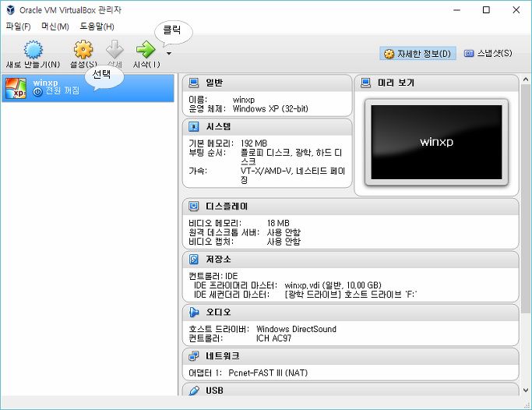The image size is (532, 410).
Task: Open the Machine (머신) menu
Action: coord(55,27)
